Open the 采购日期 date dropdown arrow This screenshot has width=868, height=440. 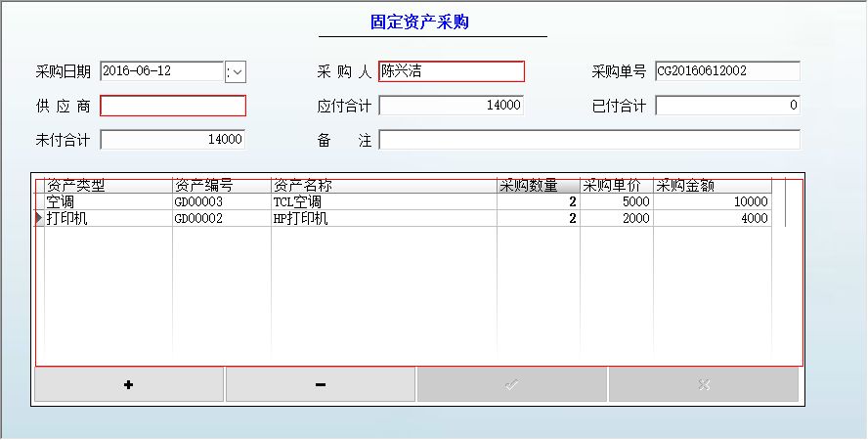tap(236, 72)
